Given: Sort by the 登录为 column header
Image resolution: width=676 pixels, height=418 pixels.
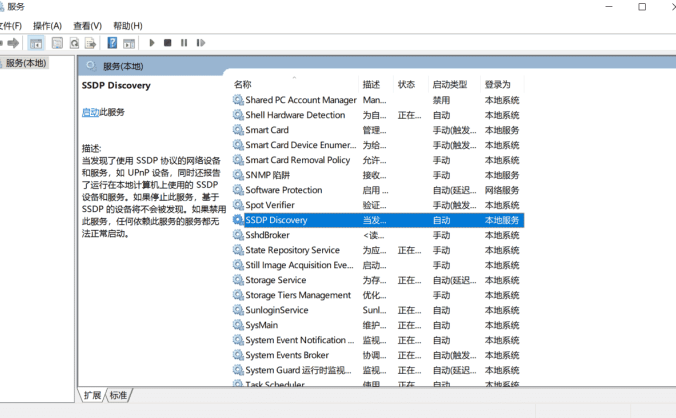Looking at the screenshot, I should 498,84.
